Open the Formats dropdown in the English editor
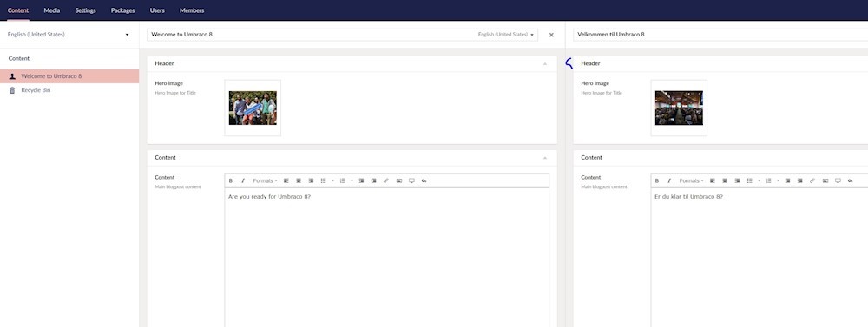 [x=265, y=181]
